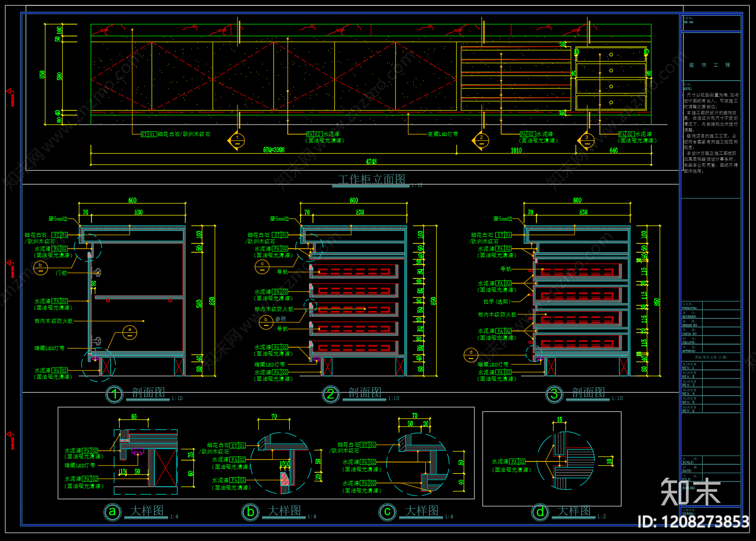This screenshot has height=541, width=756.
Task: Select the 工作柜立面图 title text
Action: (371, 179)
